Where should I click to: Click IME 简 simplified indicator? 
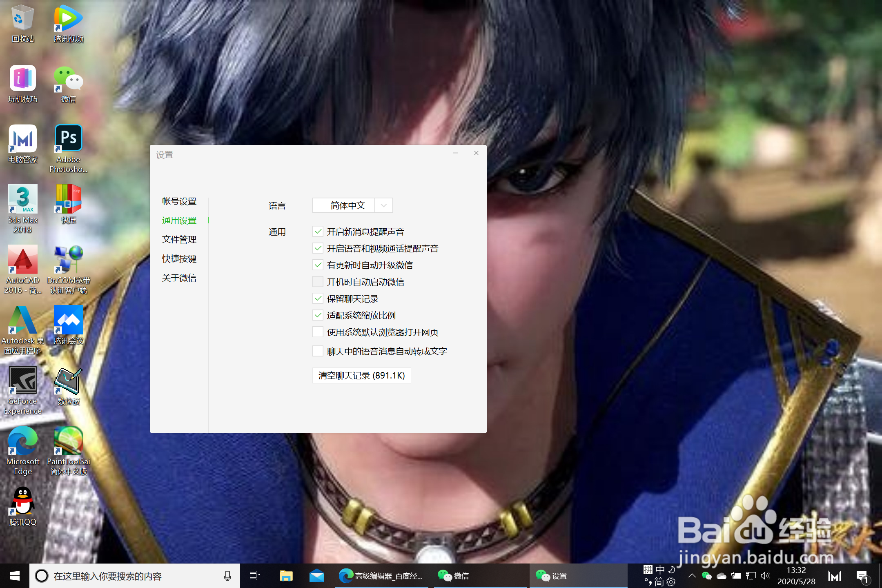(659, 581)
